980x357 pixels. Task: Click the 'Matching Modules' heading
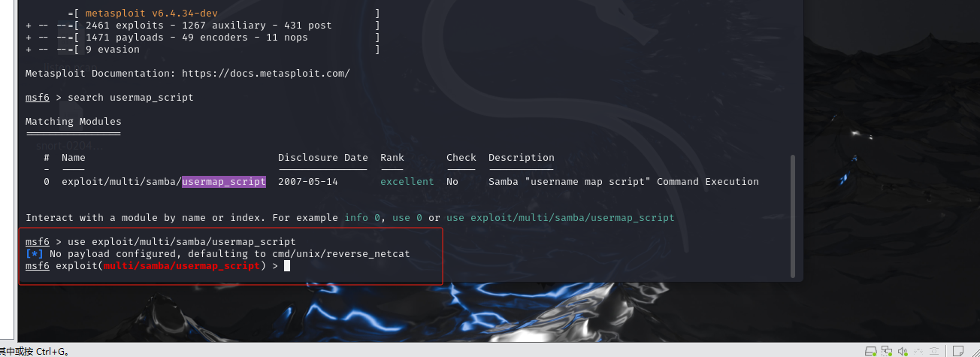pyautogui.click(x=74, y=122)
